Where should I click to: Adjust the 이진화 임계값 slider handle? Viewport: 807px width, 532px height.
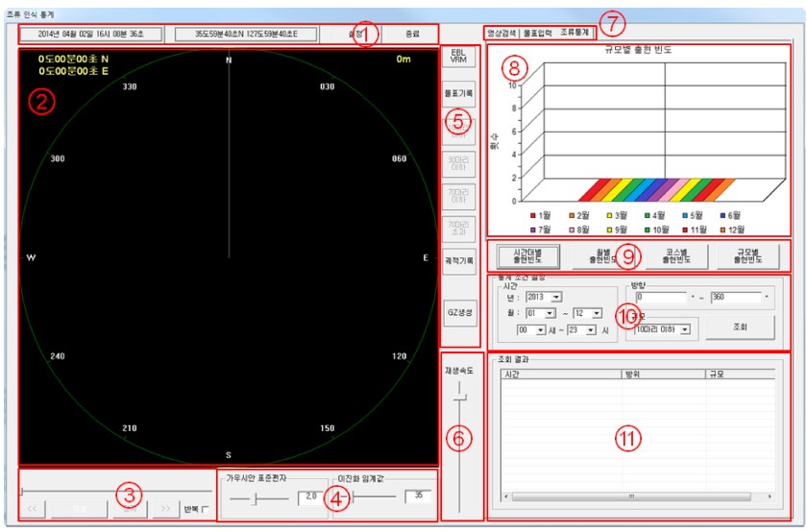coord(352,497)
